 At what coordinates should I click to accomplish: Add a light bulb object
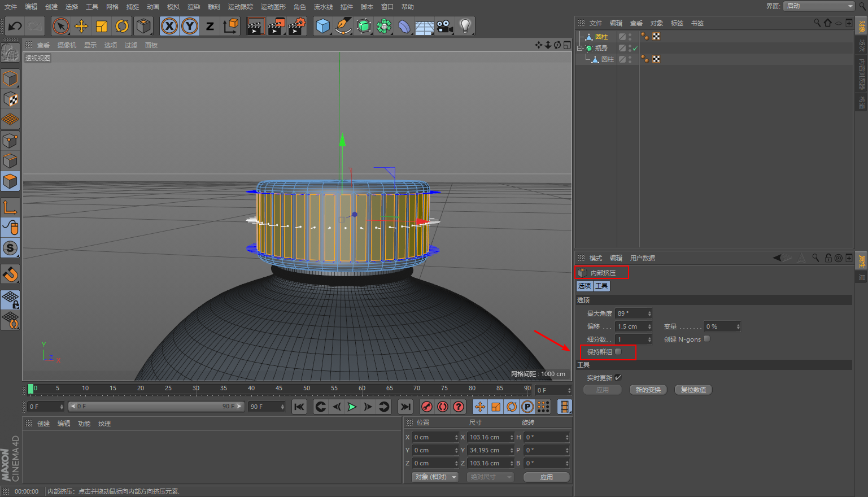click(465, 26)
